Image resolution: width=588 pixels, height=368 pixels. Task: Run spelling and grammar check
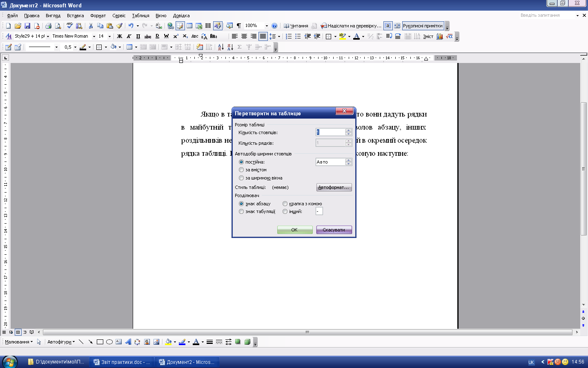(x=69, y=26)
